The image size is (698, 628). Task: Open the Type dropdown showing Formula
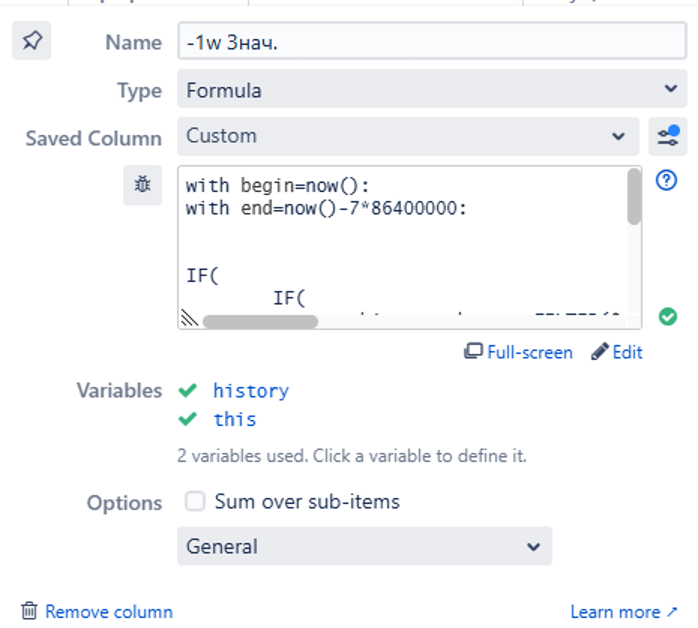(x=432, y=89)
